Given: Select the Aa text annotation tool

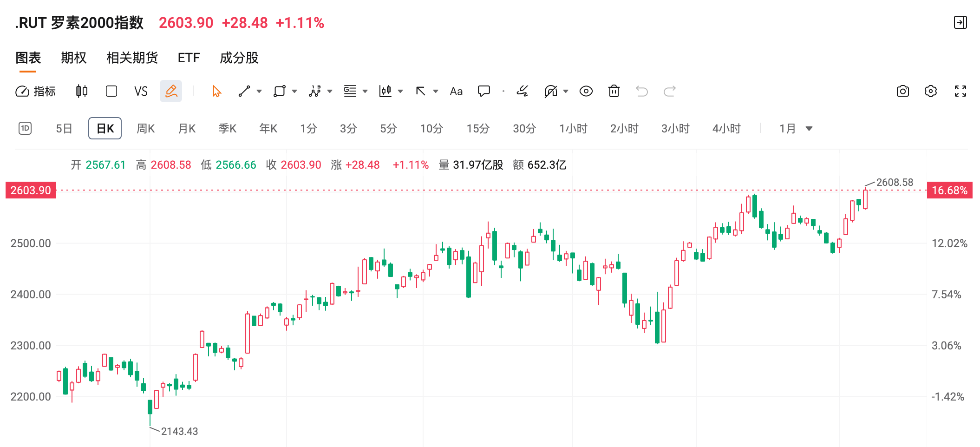Looking at the screenshot, I should click(456, 91).
